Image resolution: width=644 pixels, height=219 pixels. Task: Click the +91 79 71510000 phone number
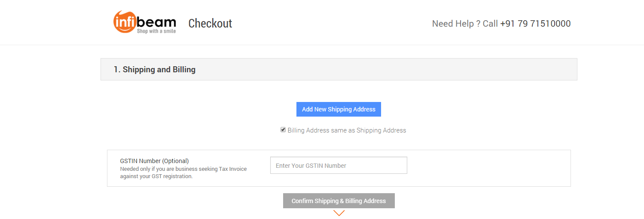point(535,24)
